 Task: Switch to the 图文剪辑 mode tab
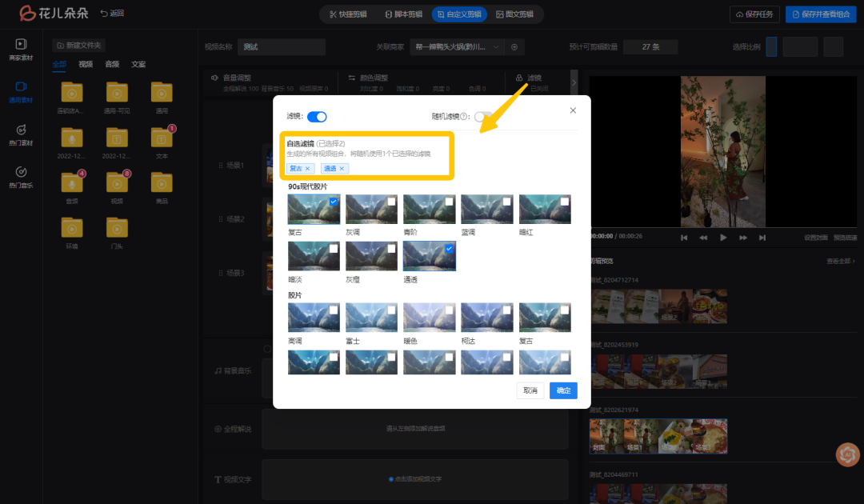pyautogui.click(x=514, y=14)
